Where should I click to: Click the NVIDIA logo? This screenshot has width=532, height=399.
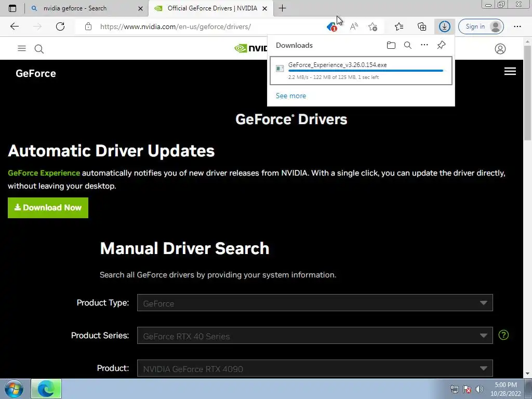click(251, 48)
